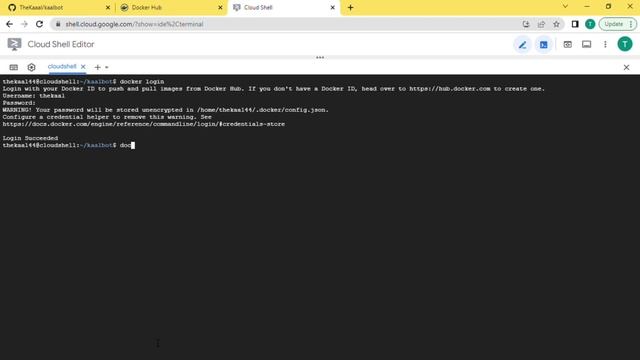The image size is (640, 360).
Task: Open the web preview icon
Action: (x=567, y=44)
